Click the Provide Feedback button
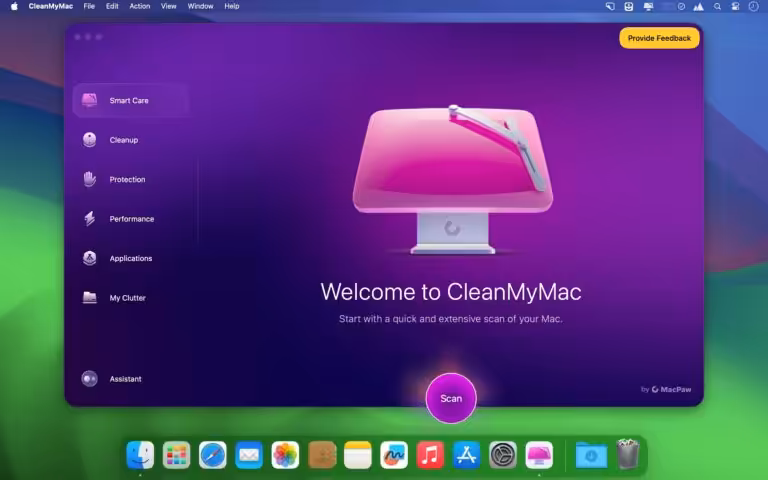This screenshot has height=480, width=768. [659, 38]
